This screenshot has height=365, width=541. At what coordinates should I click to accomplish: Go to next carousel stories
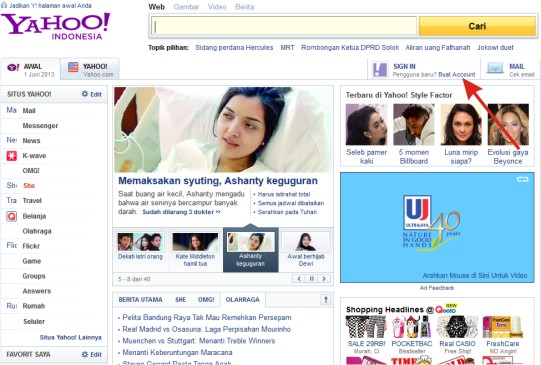[324, 278]
